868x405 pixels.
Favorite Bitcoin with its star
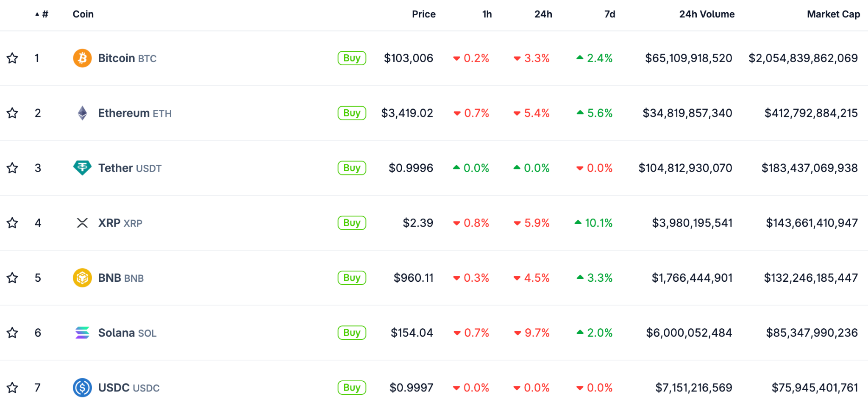13,58
